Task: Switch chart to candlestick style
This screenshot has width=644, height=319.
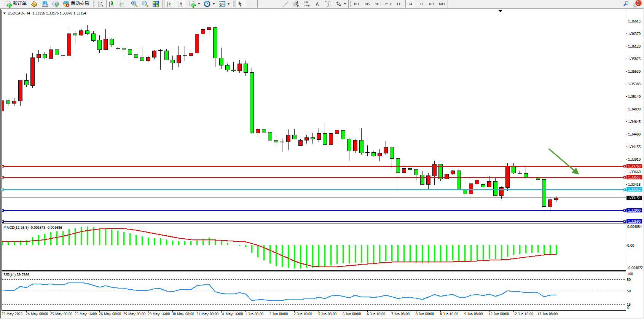Action: [x=111, y=4]
